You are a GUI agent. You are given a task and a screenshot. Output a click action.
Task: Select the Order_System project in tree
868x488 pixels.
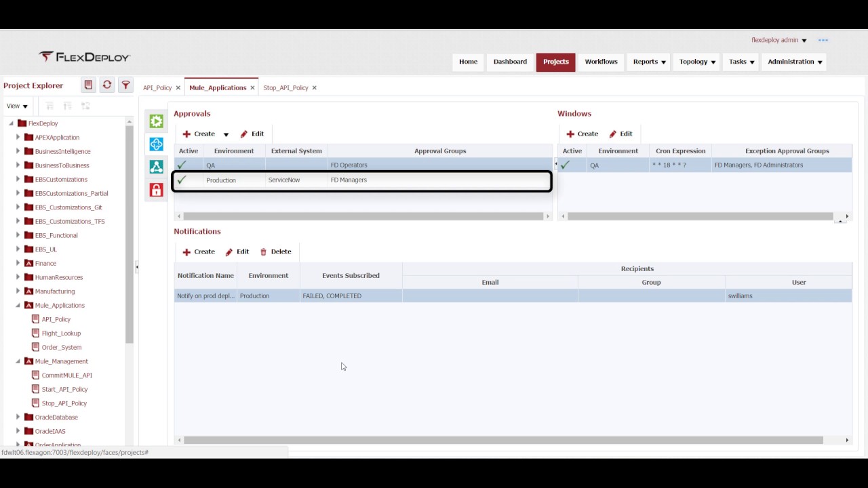tap(62, 347)
